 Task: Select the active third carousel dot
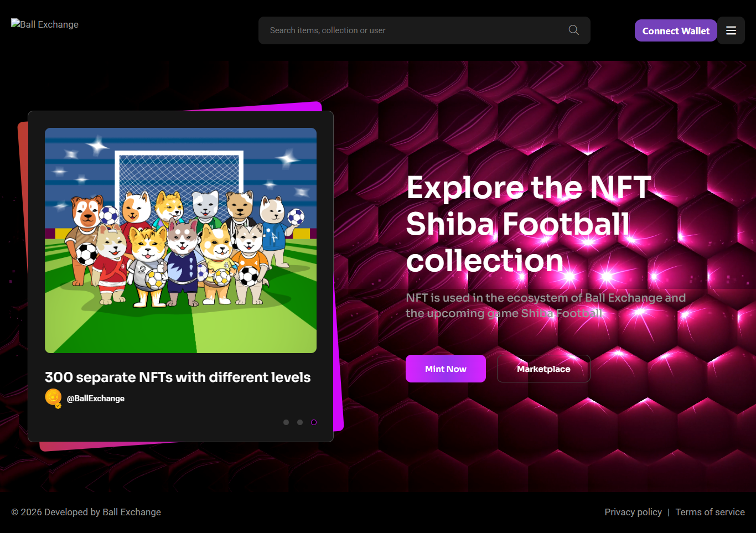pos(314,422)
